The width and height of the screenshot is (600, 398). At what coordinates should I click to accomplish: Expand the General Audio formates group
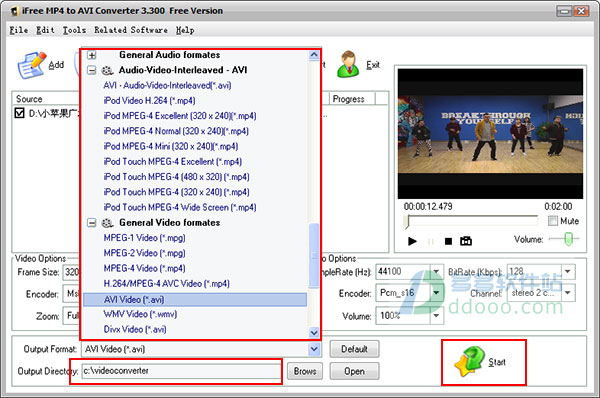coord(91,55)
